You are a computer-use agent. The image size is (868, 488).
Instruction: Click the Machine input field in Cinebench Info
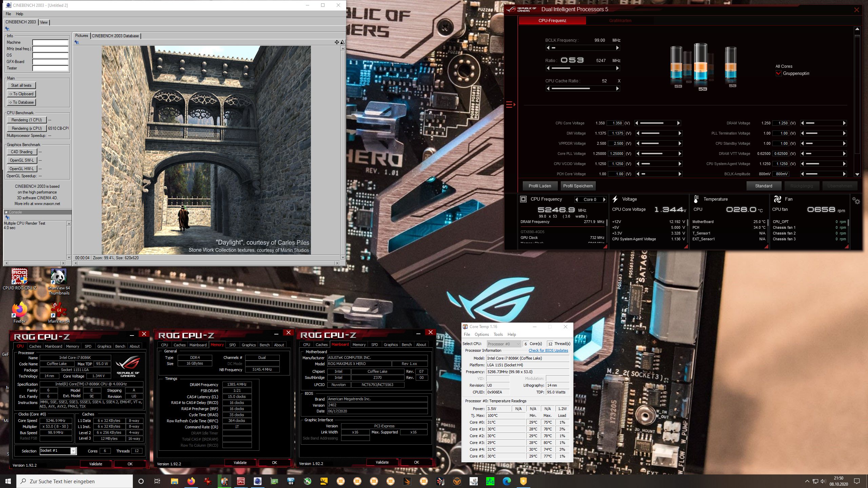[51, 42]
